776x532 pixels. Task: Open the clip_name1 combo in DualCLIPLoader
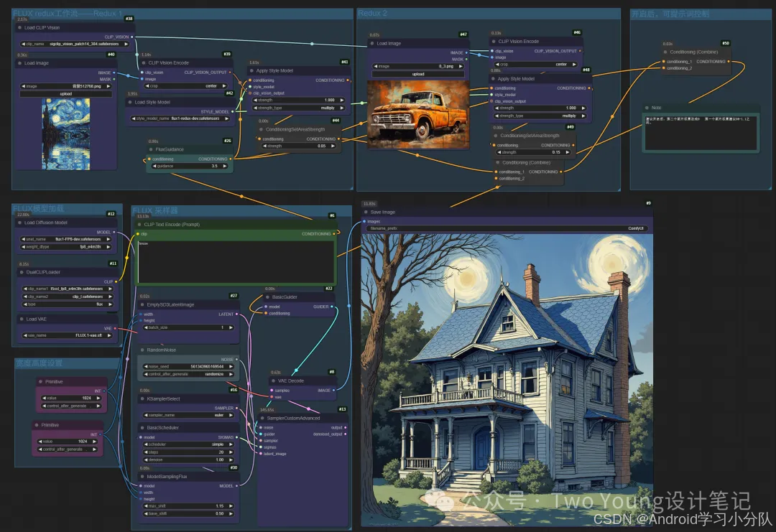coord(67,289)
